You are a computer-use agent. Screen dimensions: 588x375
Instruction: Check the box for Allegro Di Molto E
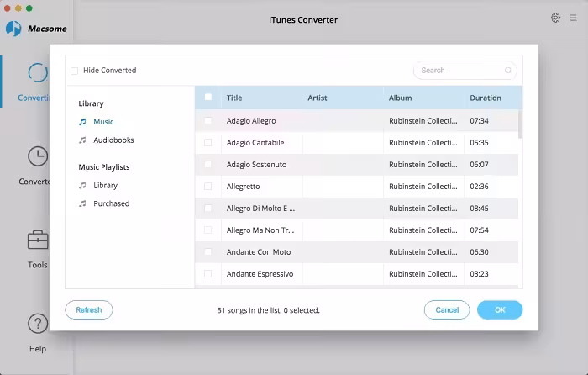[207, 208]
